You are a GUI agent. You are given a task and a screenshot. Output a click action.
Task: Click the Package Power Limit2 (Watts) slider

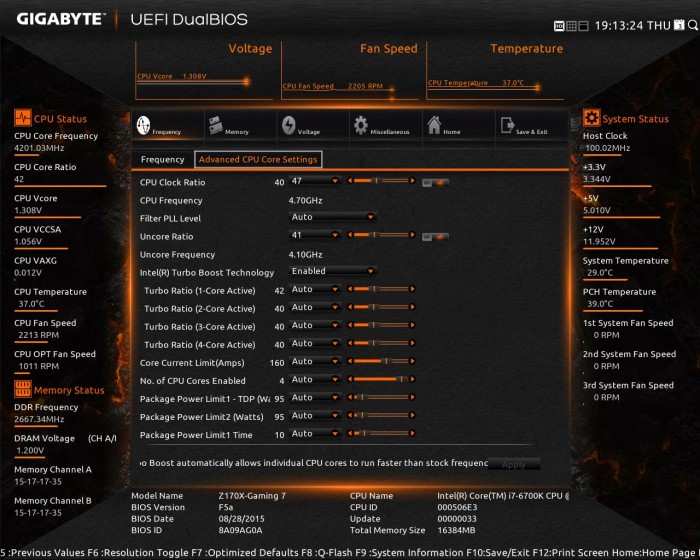[x=381, y=415]
